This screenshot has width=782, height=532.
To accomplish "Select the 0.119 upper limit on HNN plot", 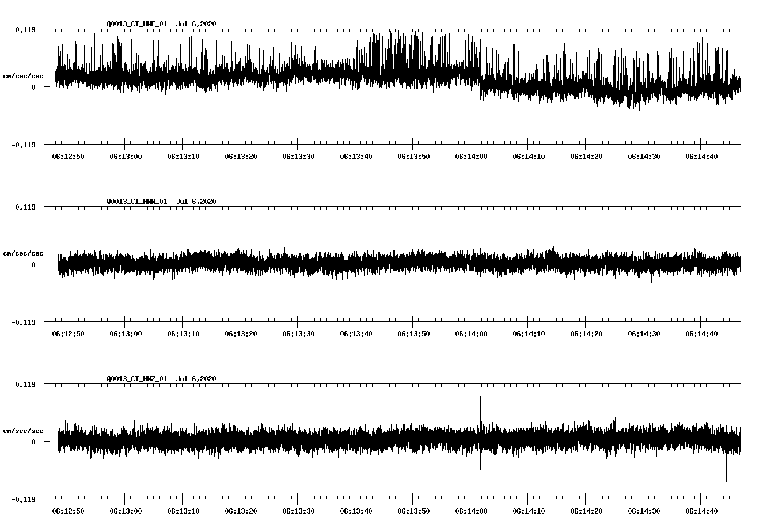I will coord(25,207).
